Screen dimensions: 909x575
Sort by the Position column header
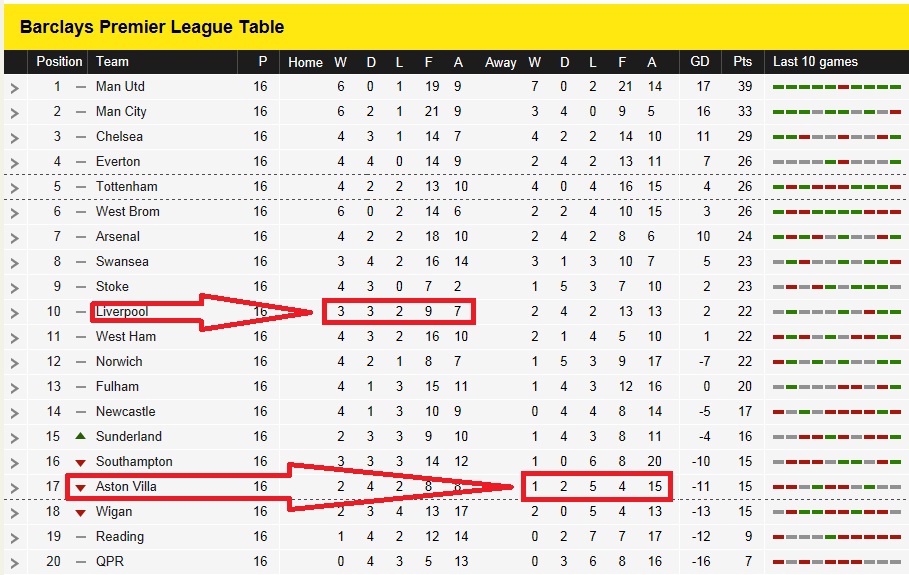click(x=59, y=61)
